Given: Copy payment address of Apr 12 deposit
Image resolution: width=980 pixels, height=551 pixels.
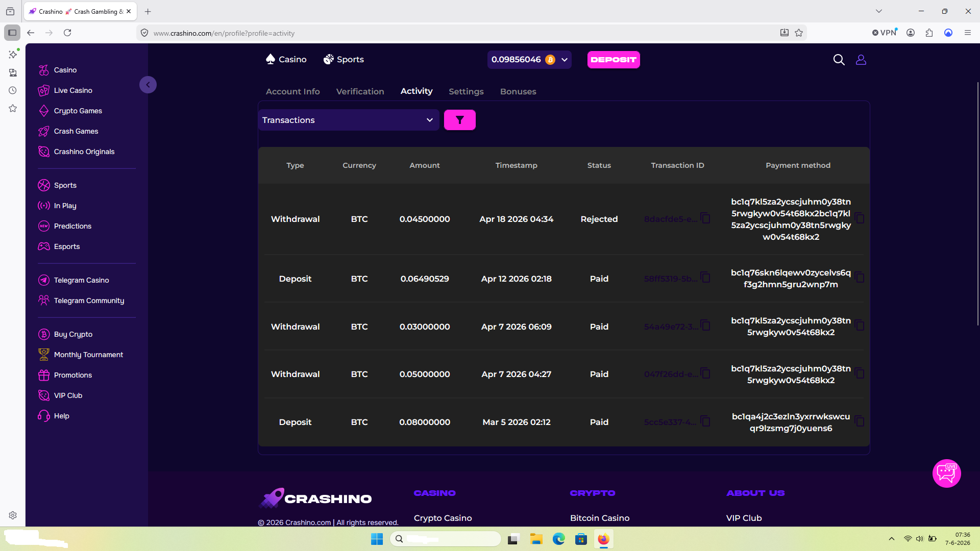Looking at the screenshot, I should click(x=860, y=278).
